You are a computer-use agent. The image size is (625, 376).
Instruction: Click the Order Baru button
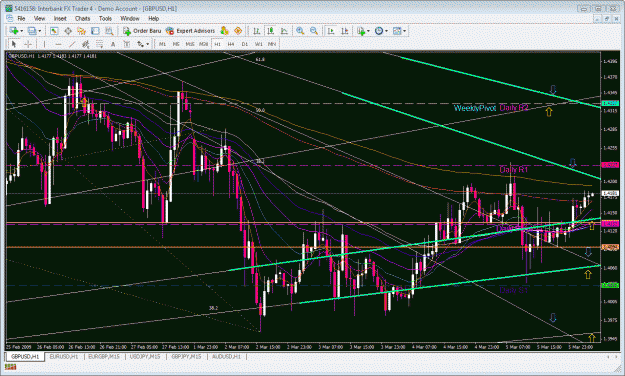coord(142,31)
